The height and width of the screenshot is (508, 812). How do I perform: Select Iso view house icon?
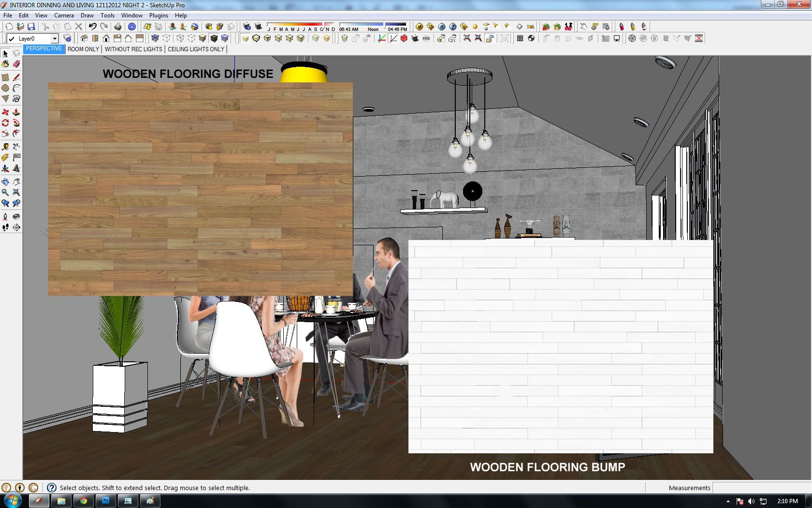tap(84, 38)
